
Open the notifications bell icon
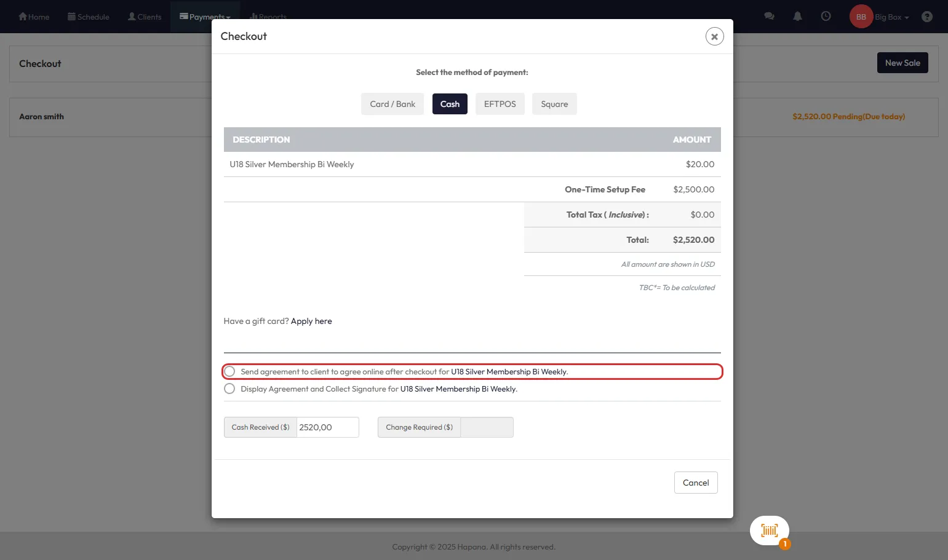(797, 17)
